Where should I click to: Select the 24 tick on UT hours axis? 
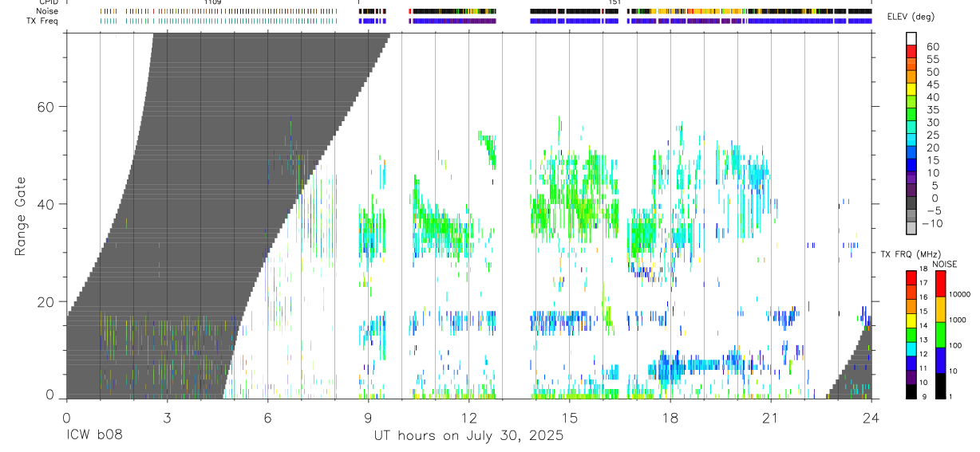[871, 417]
